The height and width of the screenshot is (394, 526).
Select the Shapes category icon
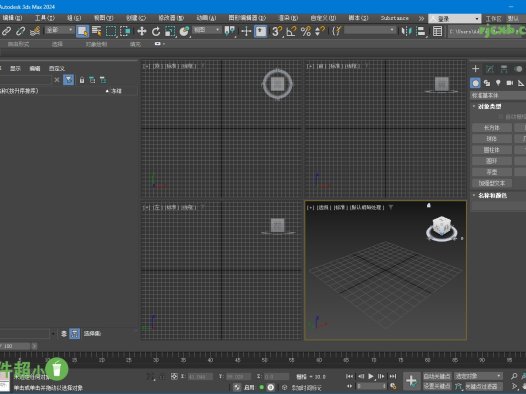pyautogui.click(x=487, y=83)
